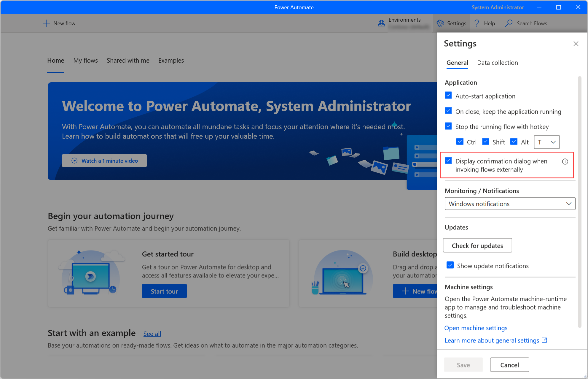Open machine settings link
The height and width of the screenshot is (379, 588).
(476, 328)
